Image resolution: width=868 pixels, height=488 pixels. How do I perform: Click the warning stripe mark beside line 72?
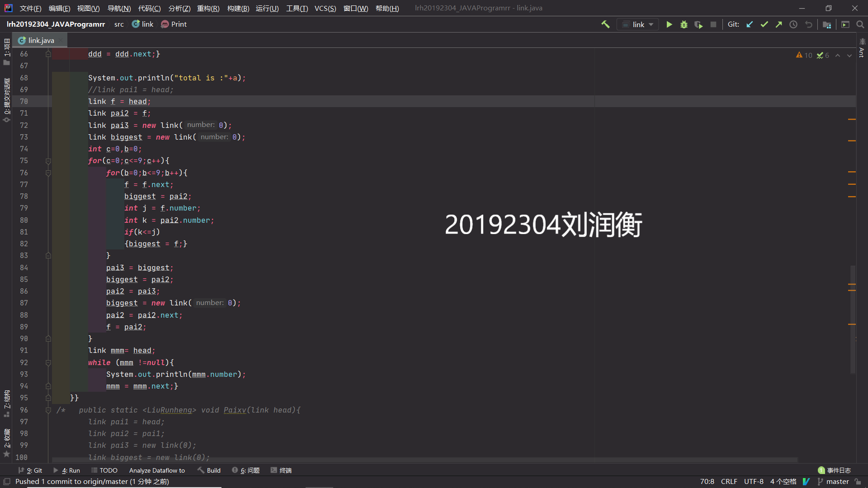tap(852, 119)
